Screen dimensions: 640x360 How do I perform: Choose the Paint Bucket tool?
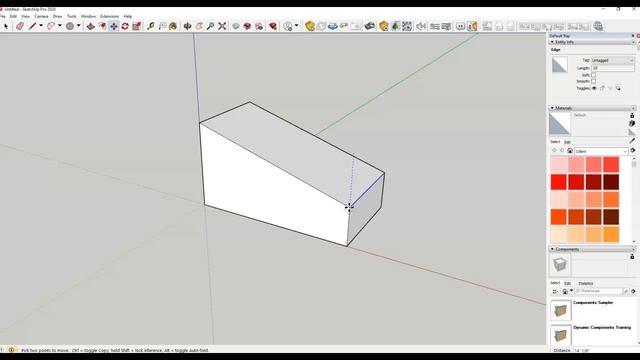point(173,26)
